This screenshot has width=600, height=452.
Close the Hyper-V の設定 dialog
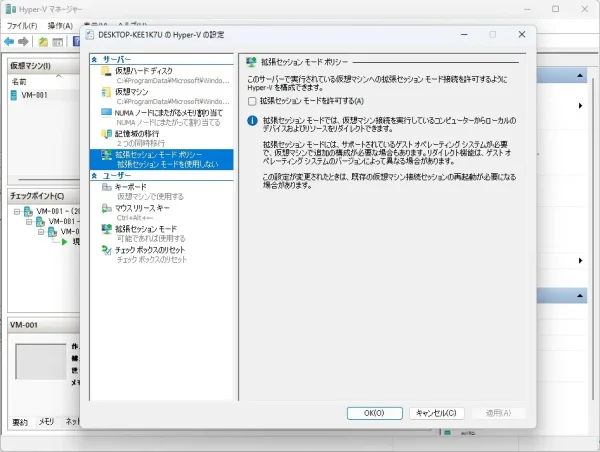pyautogui.click(x=522, y=34)
